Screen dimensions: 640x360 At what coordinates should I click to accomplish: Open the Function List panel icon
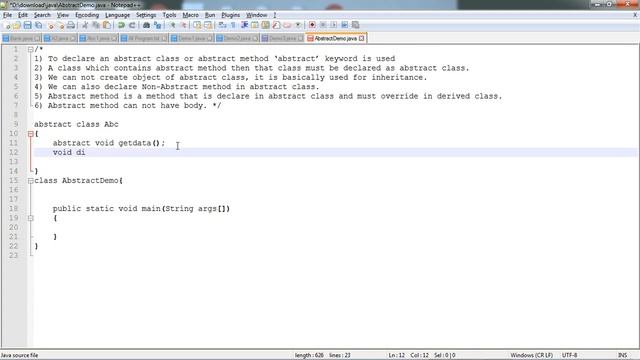pos(276,25)
